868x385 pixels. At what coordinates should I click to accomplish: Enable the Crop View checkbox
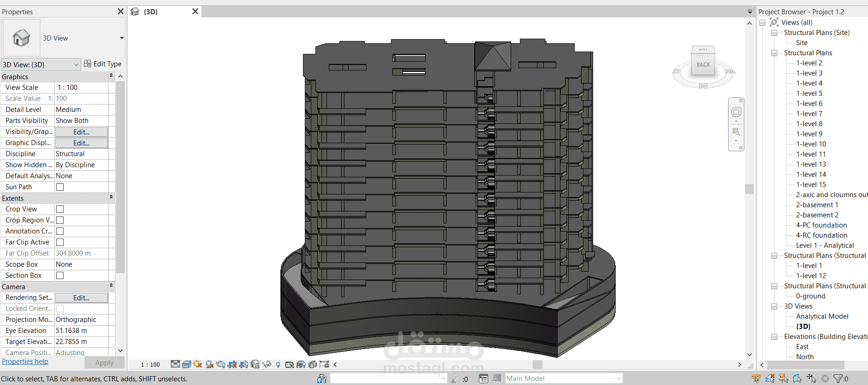(x=60, y=209)
